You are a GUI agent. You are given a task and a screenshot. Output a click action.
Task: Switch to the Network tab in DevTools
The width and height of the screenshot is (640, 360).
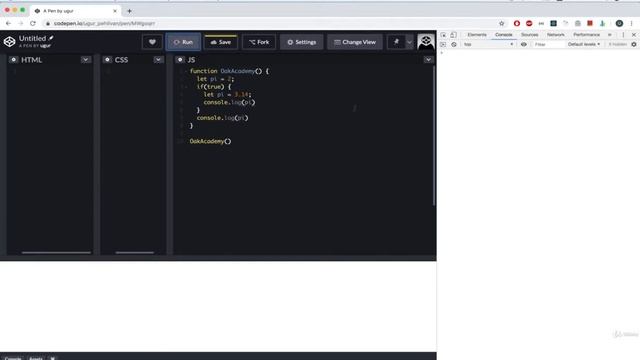pos(556,35)
